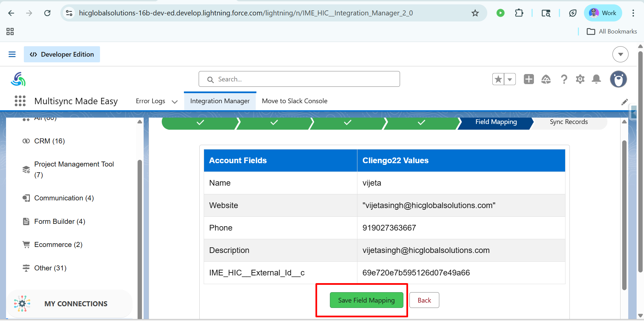The image size is (644, 321).
Task: Click the user profile avatar
Action: (618, 79)
